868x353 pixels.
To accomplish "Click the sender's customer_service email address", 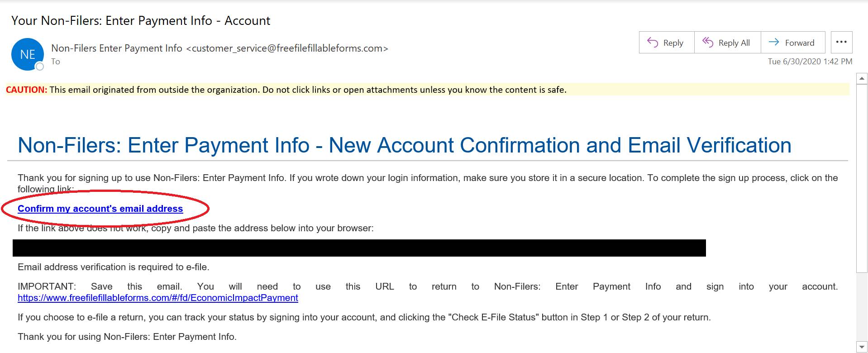I will pyautogui.click(x=290, y=48).
